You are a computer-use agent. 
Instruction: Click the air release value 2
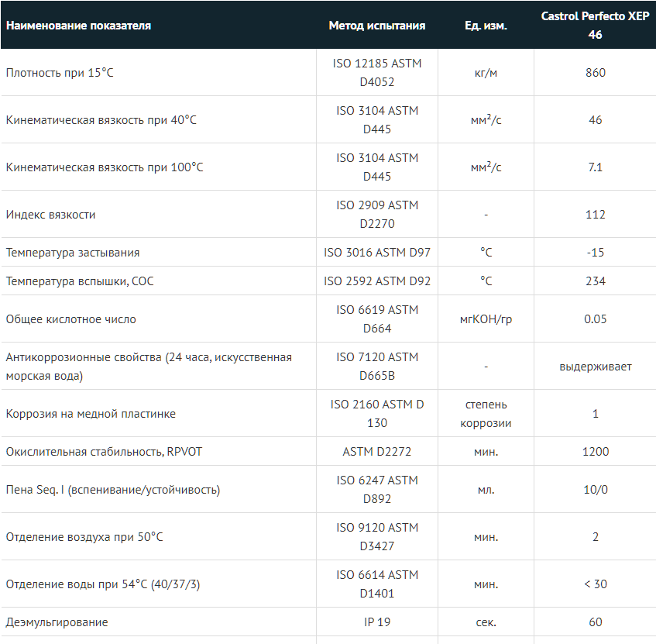tap(596, 537)
